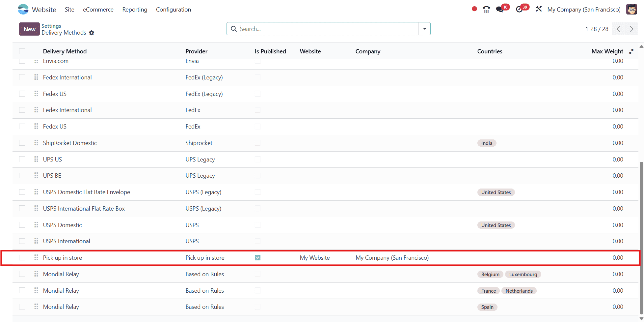Screen dimensions: 644x322
Task: Click the Spain country tag
Action: (x=487, y=307)
